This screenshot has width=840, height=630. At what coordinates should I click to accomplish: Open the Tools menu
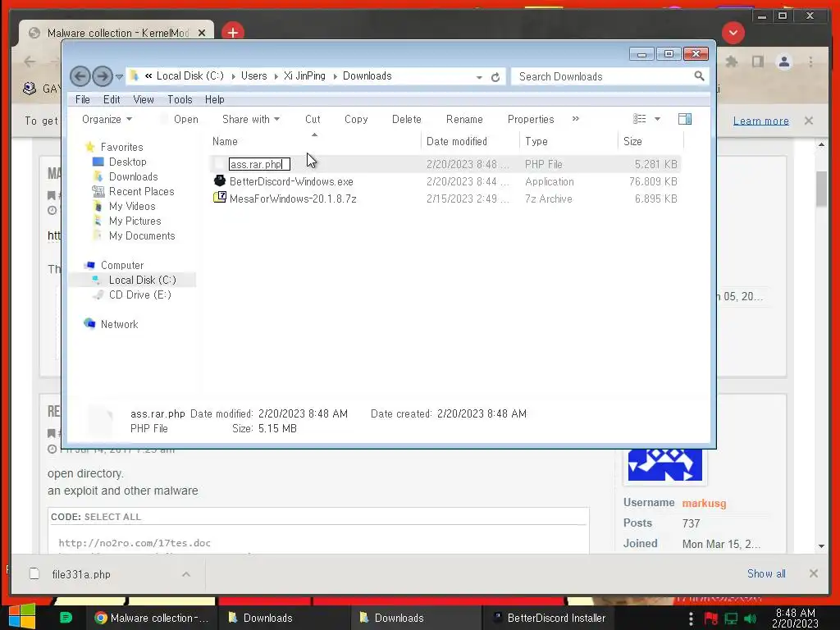180,99
